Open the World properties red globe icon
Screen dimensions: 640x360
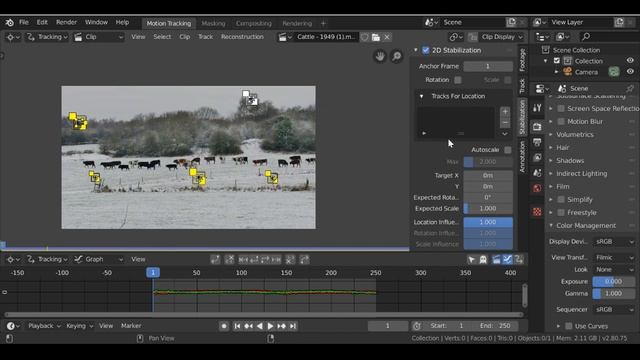(x=537, y=188)
